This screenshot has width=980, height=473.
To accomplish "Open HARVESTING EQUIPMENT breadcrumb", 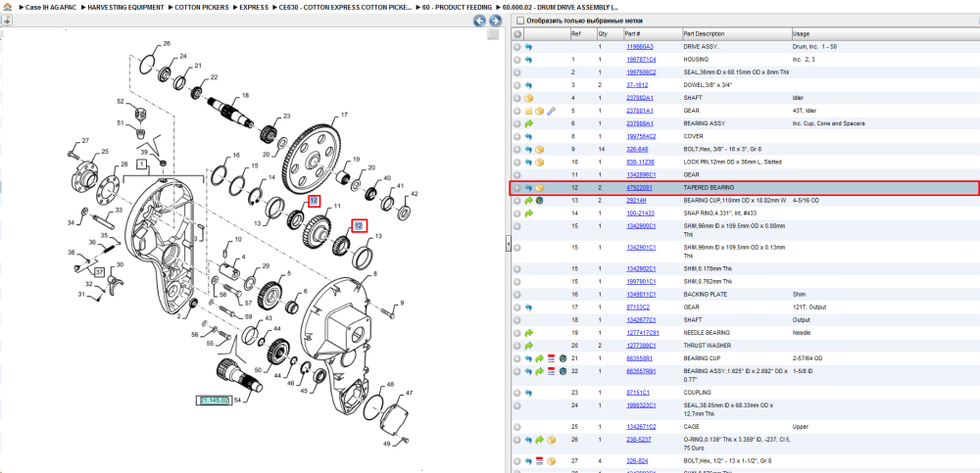I will [125, 8].
